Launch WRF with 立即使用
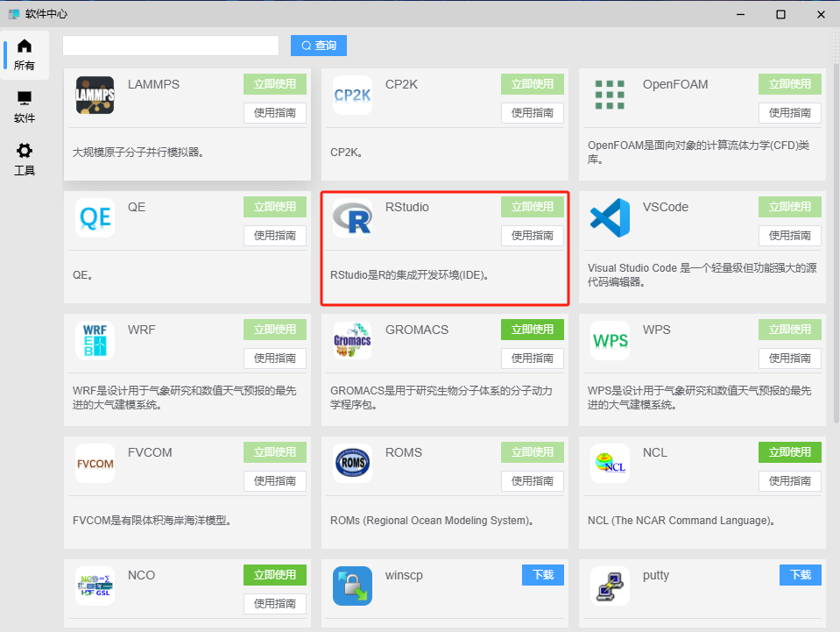Screen dimensions: 840x632 (275, 330)
